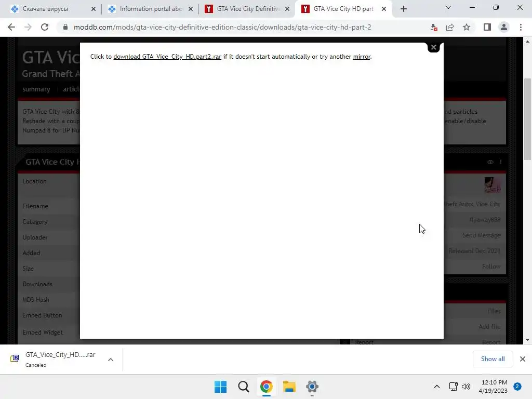532x399 pixels.
Task: Dismiss the downloads bar
Action: (523, 359)
